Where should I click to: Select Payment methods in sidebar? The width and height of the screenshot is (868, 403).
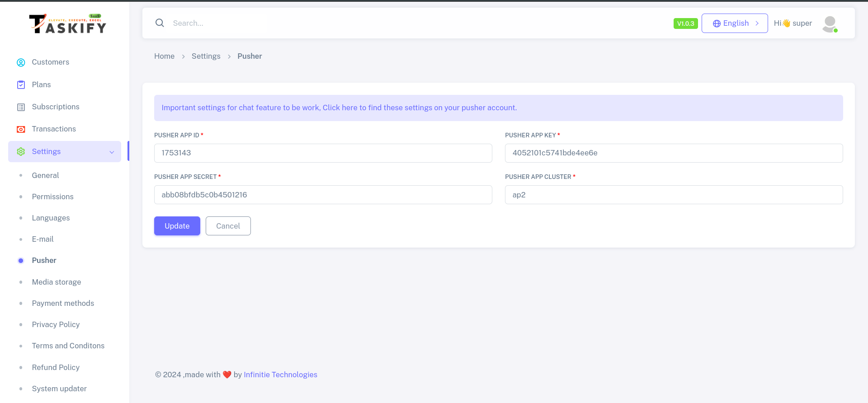tap(63, 303)
